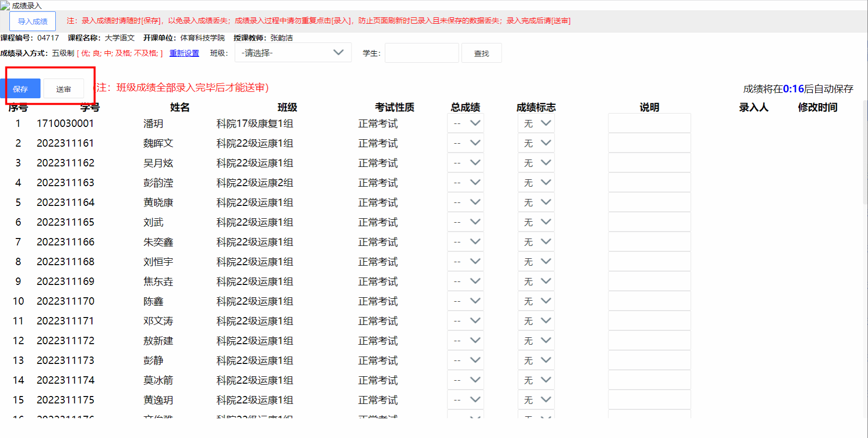This screenshot has width=868, height=438.
Task: Click the blue 保存 save button
Action: (20, 89)
